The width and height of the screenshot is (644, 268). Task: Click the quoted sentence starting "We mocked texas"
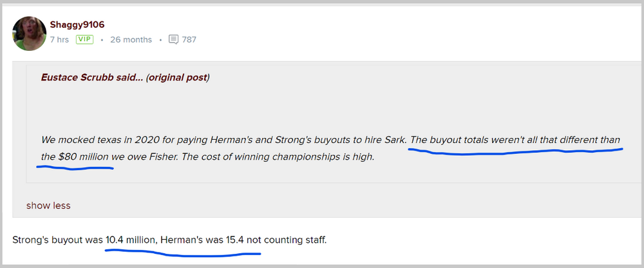[x=129, y=140]
